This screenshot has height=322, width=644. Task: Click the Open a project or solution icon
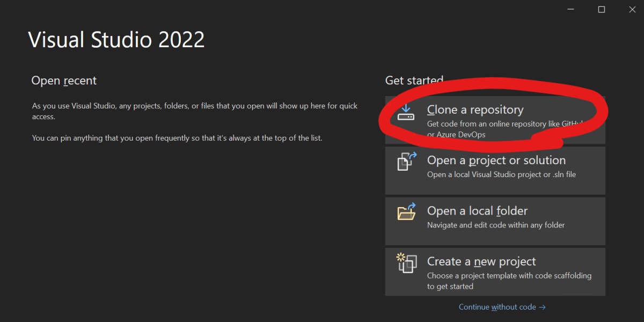tap(407, 162)
